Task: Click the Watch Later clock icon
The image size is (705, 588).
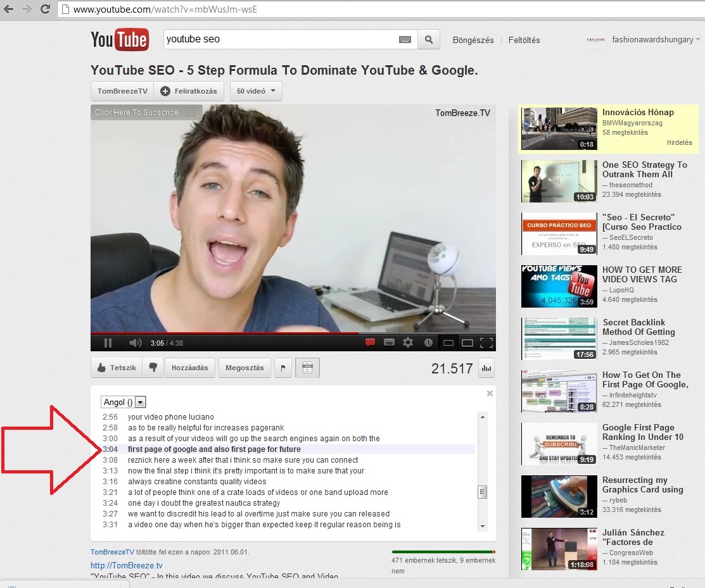Action: (428, 343)
